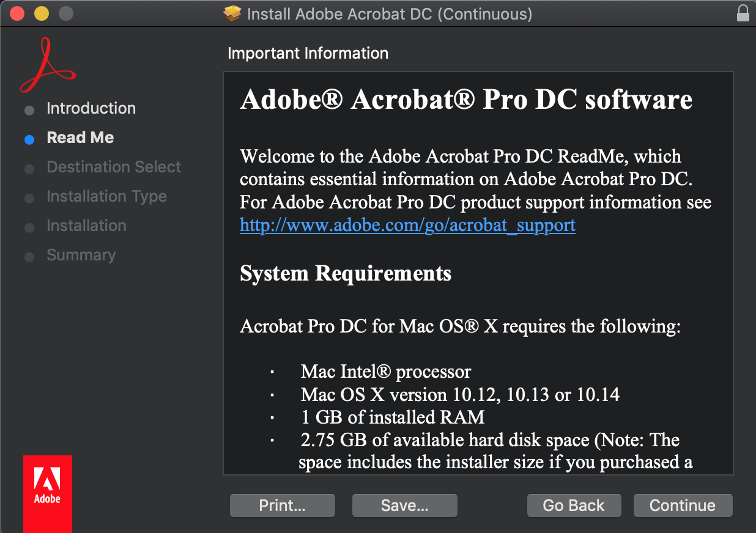Click the red Adobe logo badge

(47, 493)
